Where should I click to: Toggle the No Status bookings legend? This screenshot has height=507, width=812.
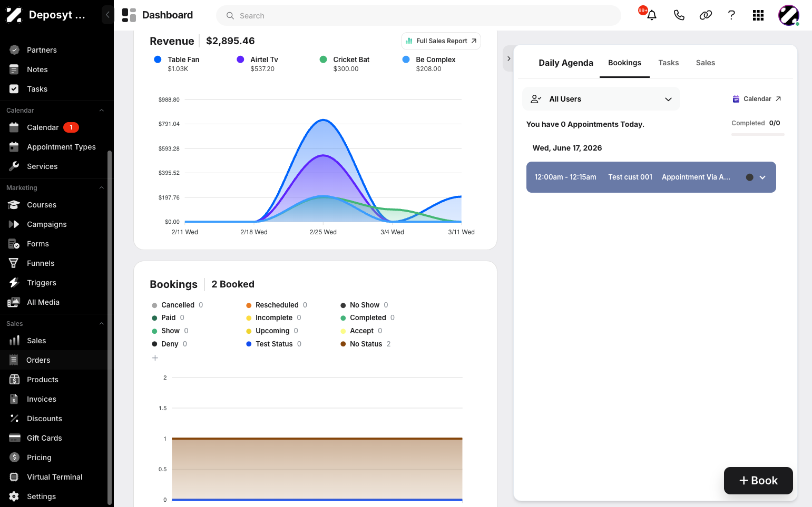(x=365, y=344)
